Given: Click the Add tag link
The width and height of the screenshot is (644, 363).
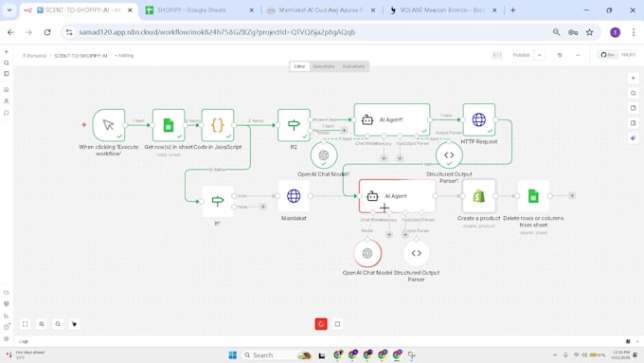Looking at the screenshot, I should coord(124,56).
